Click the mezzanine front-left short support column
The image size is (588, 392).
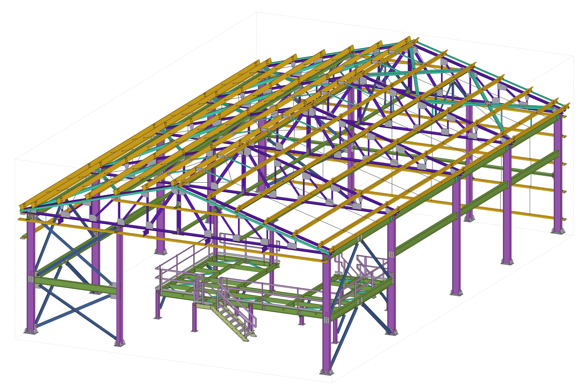[157, 305]
